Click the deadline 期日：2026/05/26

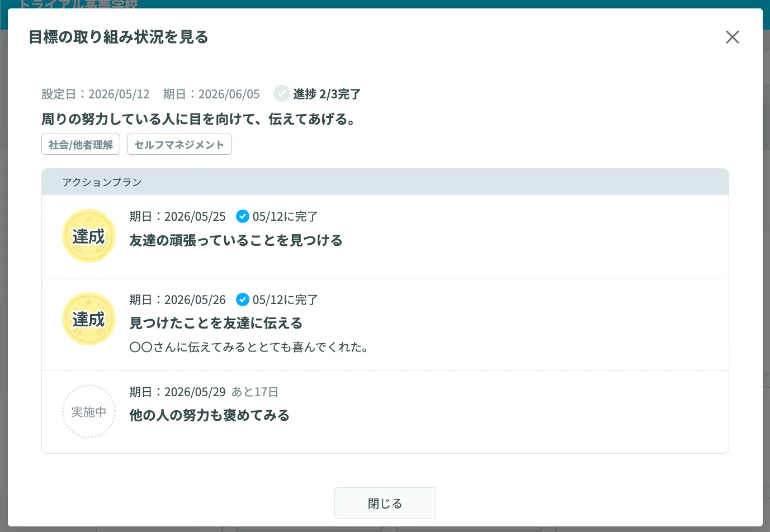click(x=177, y=300)
